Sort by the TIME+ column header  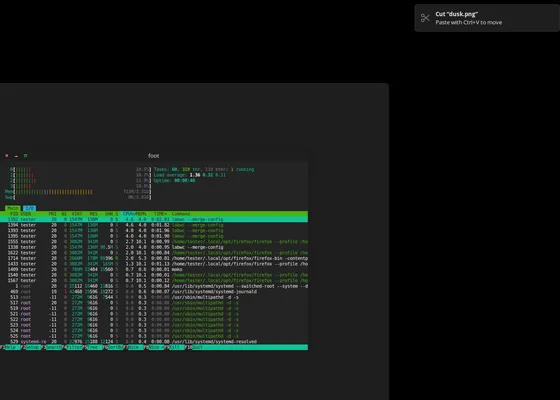[159, 214]
